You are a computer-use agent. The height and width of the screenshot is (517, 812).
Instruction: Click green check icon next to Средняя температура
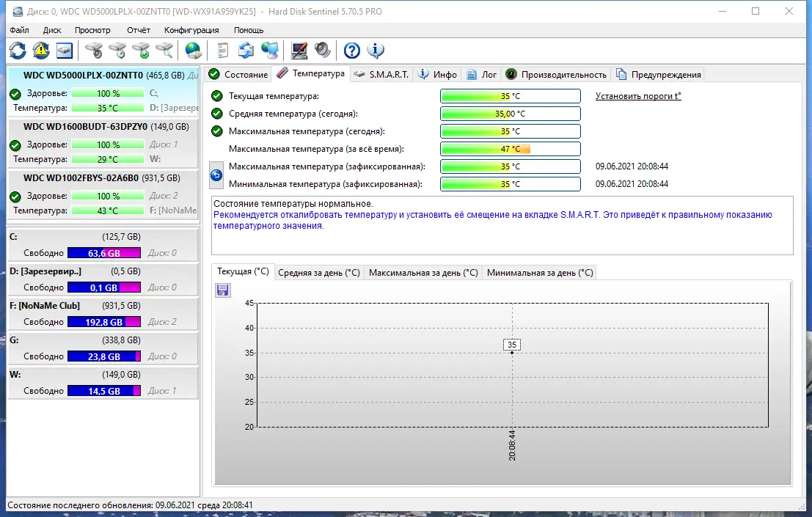217,114
